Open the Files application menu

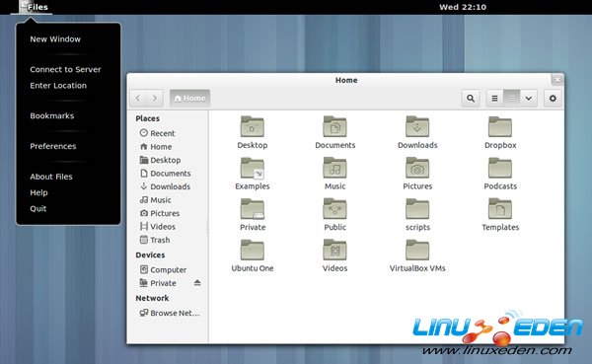coord(34,7)
